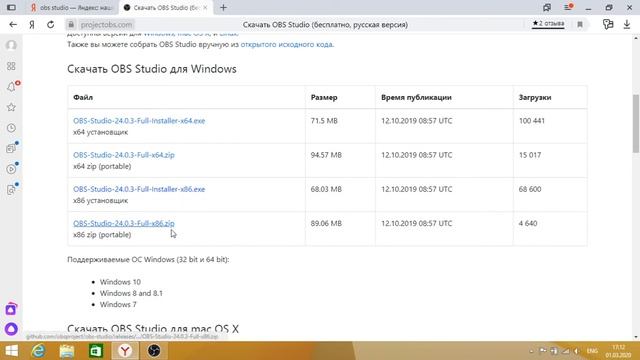Viewport: 640px width, 360px height.
Task: Open a new tab with the plus button
Action: coord(223,7)
